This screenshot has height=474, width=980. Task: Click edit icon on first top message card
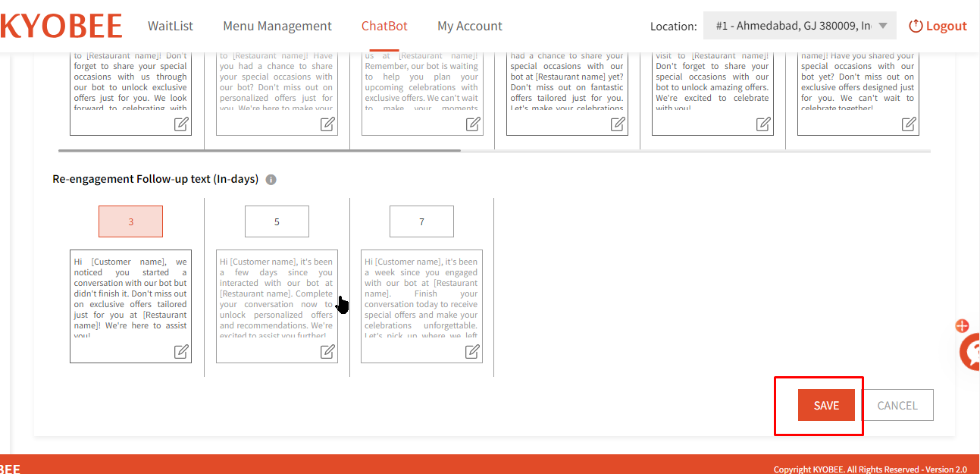181,124
